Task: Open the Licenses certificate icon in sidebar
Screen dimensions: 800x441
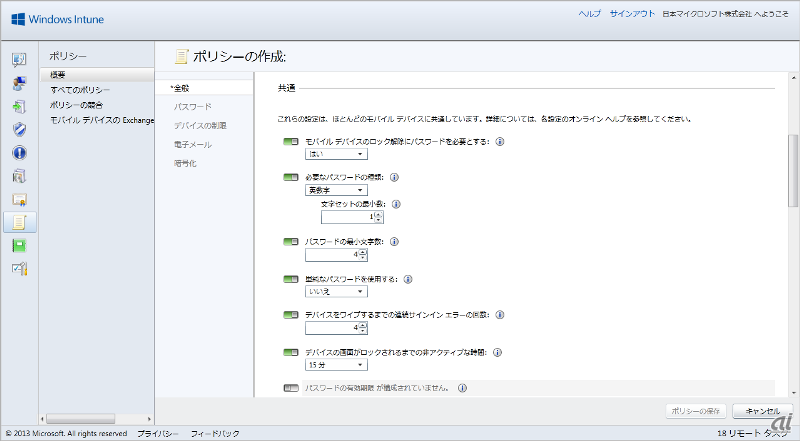Action: tap(20, 199)
